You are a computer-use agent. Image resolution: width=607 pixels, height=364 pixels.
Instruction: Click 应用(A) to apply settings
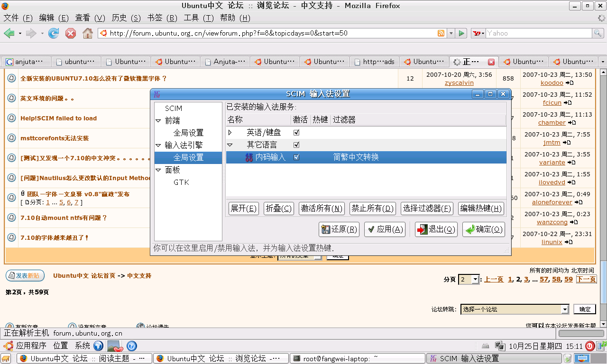tap(385, 229)
